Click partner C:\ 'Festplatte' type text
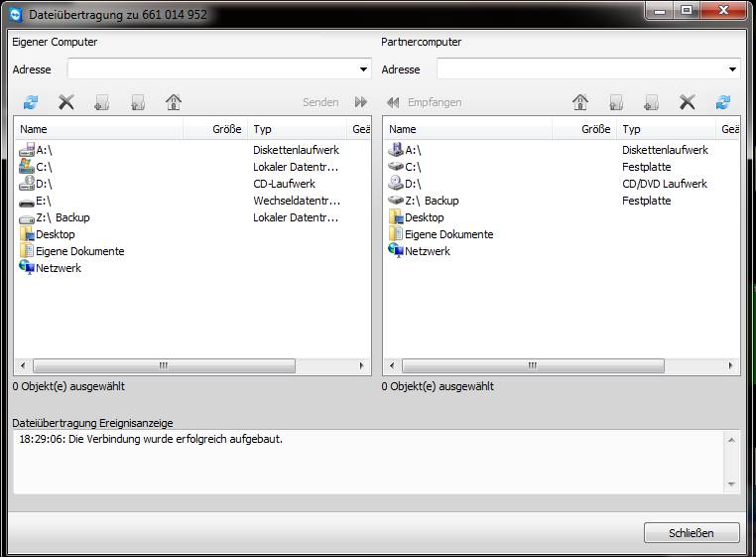Image resolution: width=756 pixels, height=557 pixels. [647, 167]
